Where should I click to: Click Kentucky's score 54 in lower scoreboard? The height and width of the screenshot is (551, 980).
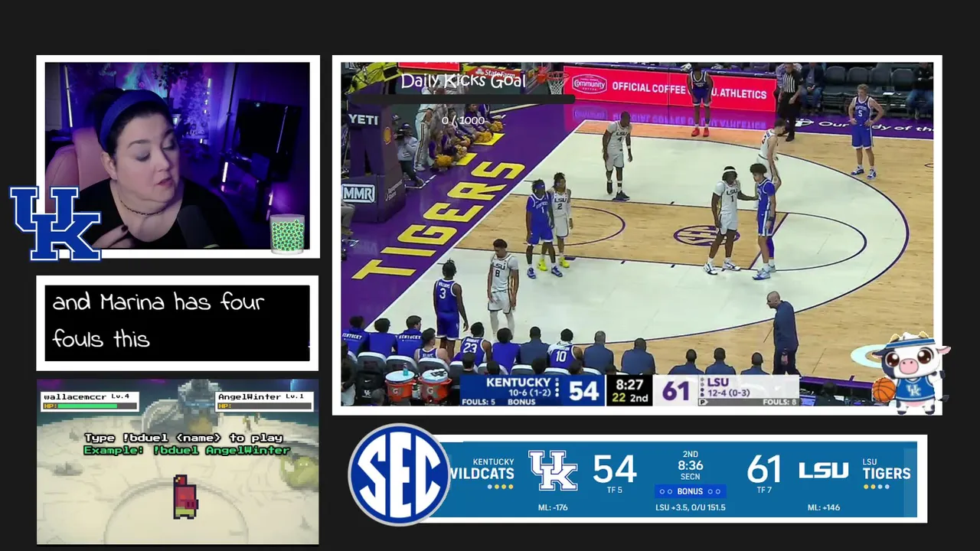[x=615, y=469]
